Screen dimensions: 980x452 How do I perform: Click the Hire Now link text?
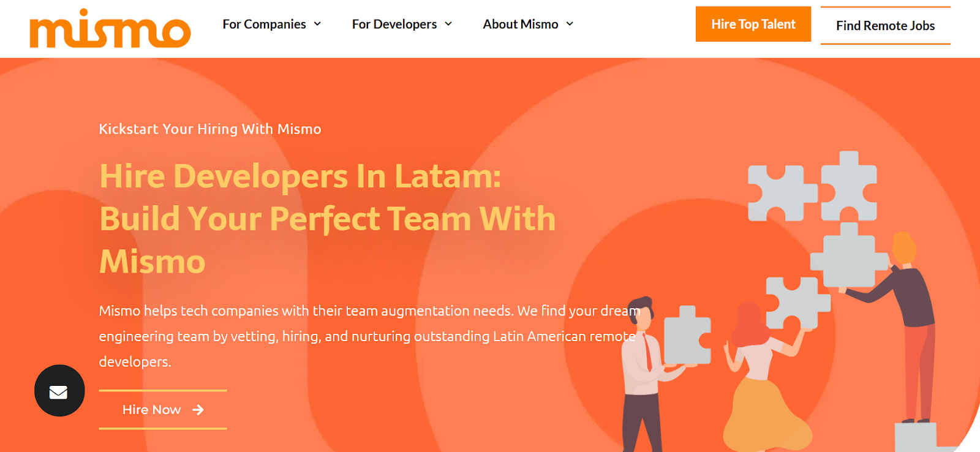tap(152, 410)
